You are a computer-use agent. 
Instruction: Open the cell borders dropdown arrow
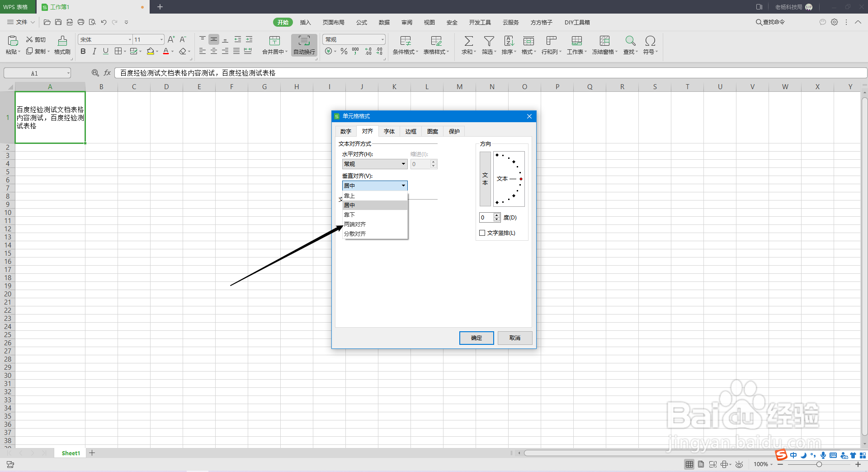tap(125, 52)
